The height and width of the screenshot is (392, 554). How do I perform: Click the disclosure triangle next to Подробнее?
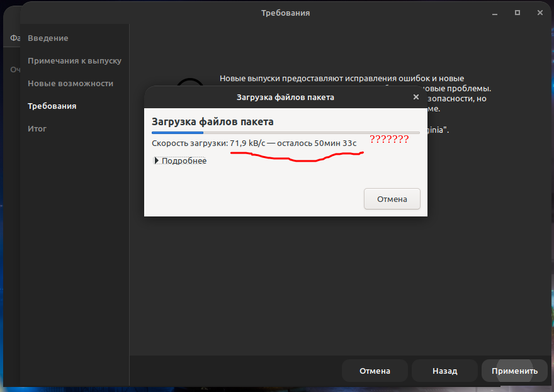(x=156, y=160)
